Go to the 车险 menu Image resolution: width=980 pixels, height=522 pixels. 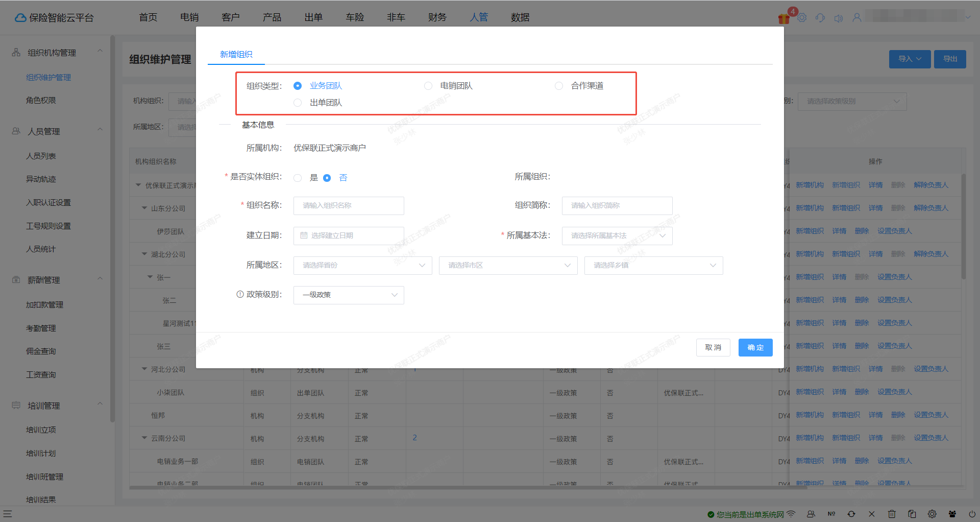click(355, 17)
